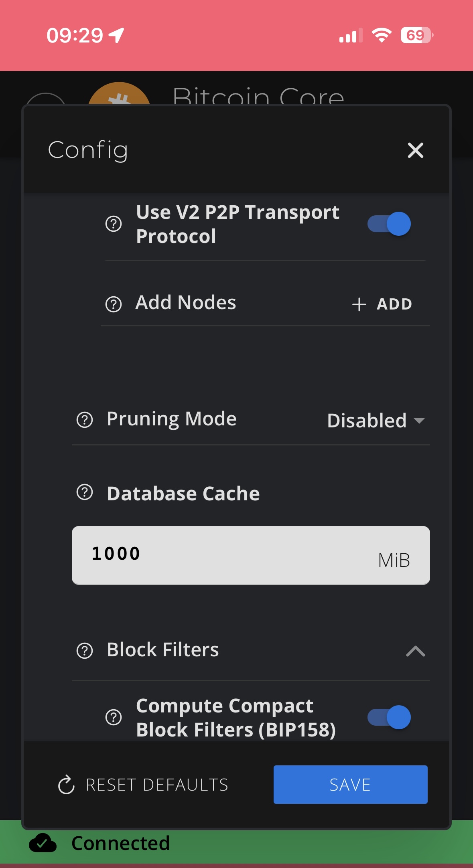Viewport: 473px width, 868px height.
Task: Open the Pruning Mode help icon
Action: coord(85,420)
